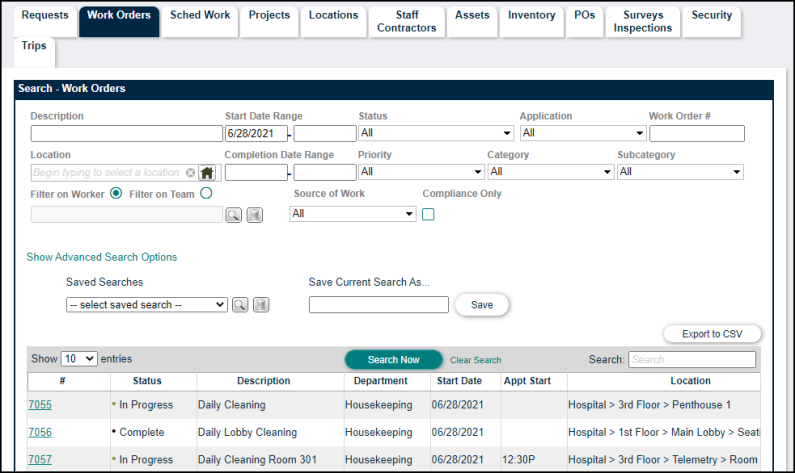Open work order 7057 link

40,459
